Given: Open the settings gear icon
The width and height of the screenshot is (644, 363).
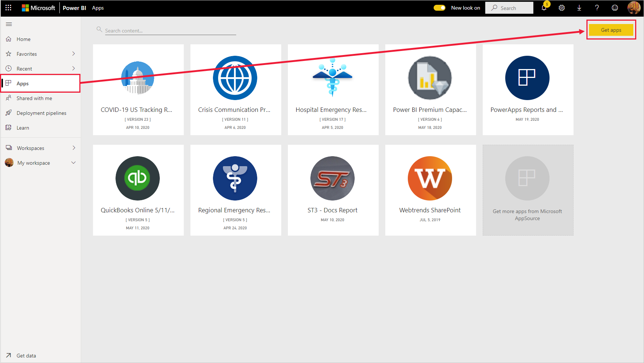Looking at the screenshot, I should [x=562, y=8].
